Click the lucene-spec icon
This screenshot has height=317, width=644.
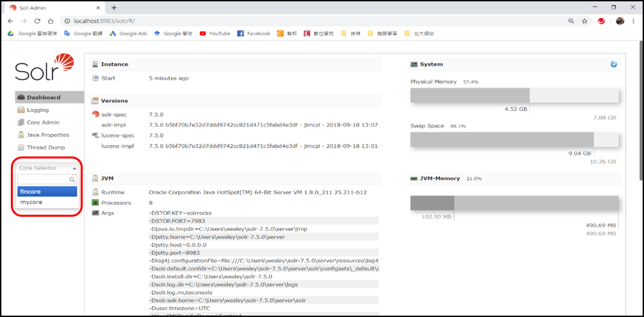96,135
